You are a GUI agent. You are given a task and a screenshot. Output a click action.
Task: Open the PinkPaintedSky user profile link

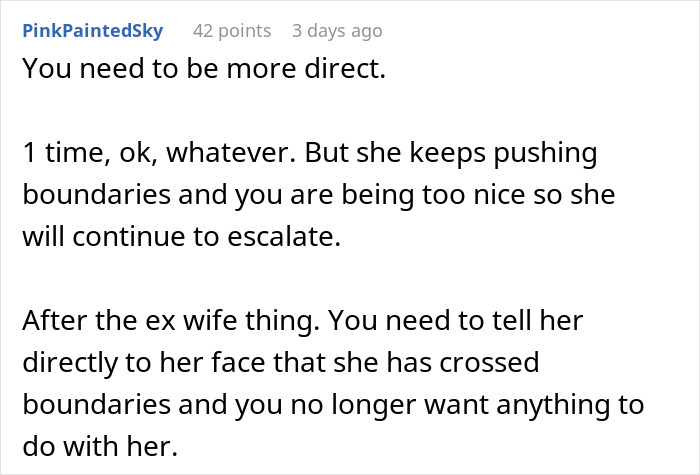pyautogui.click(x=96, y=31)
